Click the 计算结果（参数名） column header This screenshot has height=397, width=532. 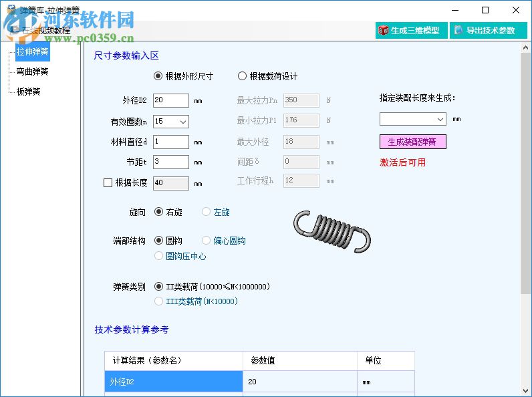pyautogui.click(x=174, y=360)
